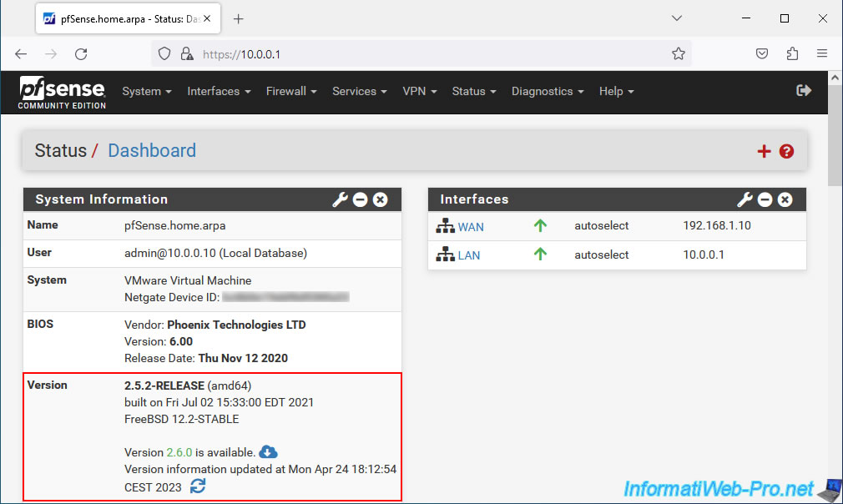Click the 2.6.0 available version link
Viewport: 843px width, 504px height.
point(179,452)
